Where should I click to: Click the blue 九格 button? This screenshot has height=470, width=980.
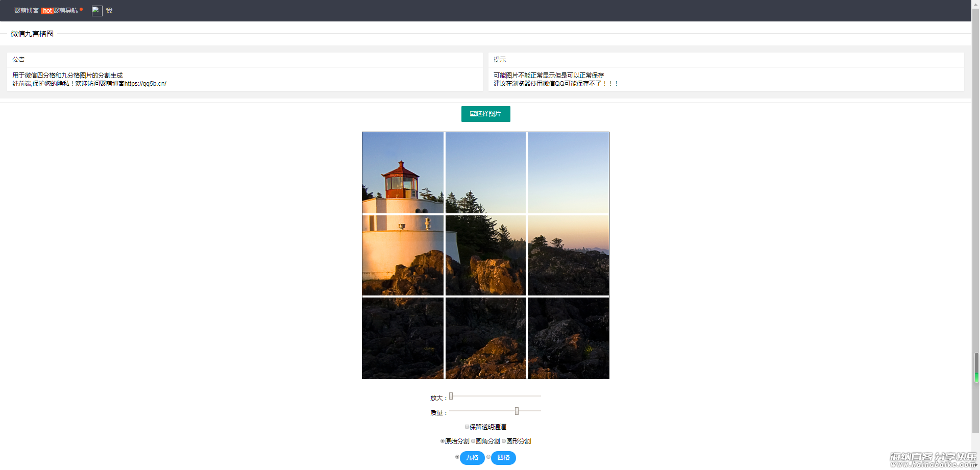tap(472, 458)
